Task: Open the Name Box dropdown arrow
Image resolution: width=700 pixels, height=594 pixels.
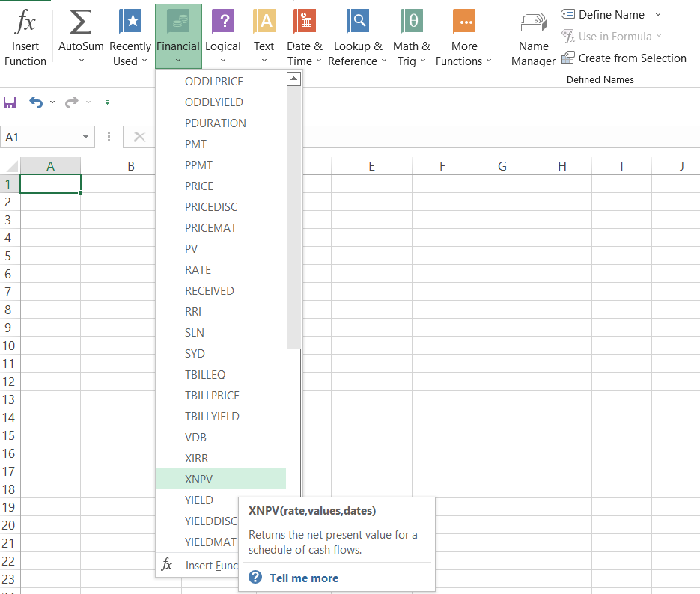Action: 86,138
